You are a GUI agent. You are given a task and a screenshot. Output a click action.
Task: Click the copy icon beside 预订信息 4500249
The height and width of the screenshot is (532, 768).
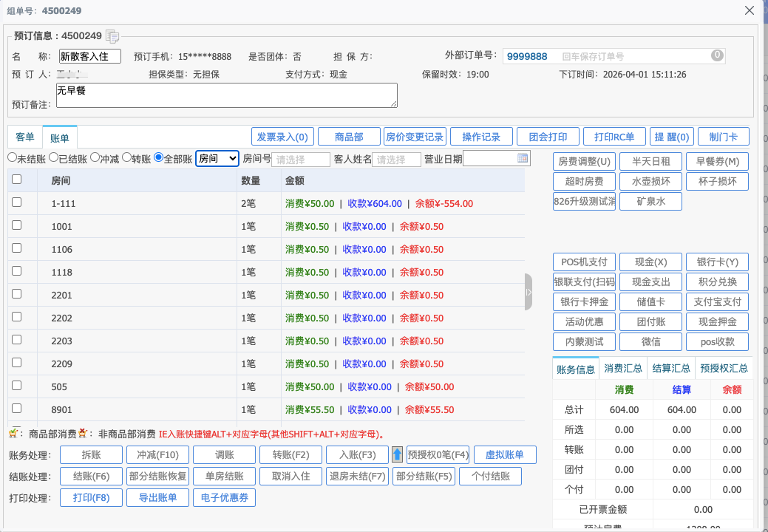pos(112,36)
